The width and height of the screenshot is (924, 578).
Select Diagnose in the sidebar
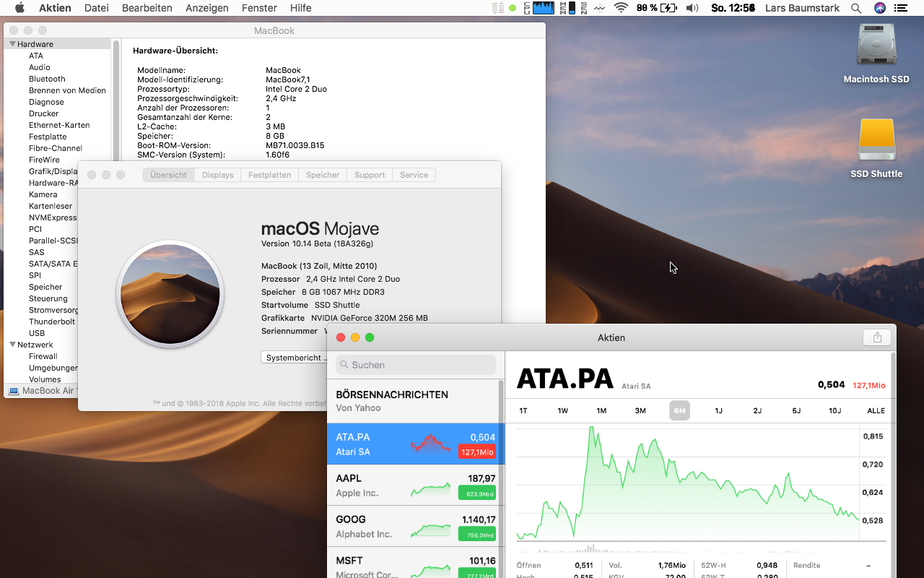(46, 102)
